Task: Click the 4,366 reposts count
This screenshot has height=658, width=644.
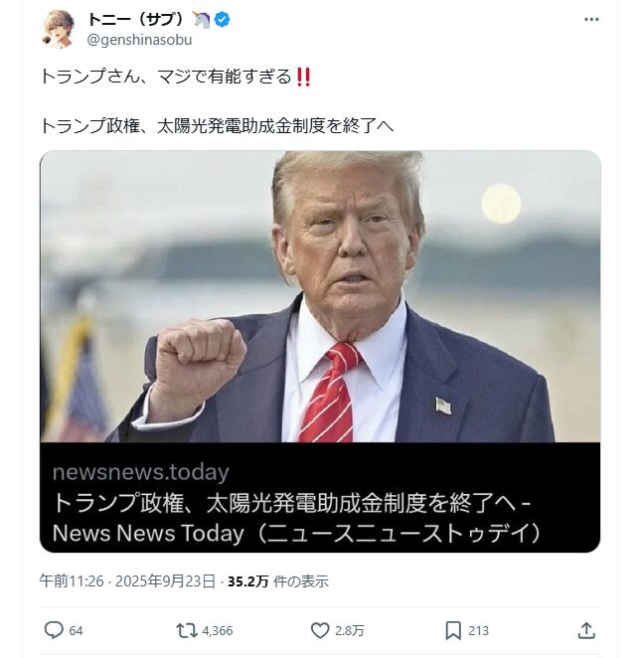Action: [x=218, y=631]
